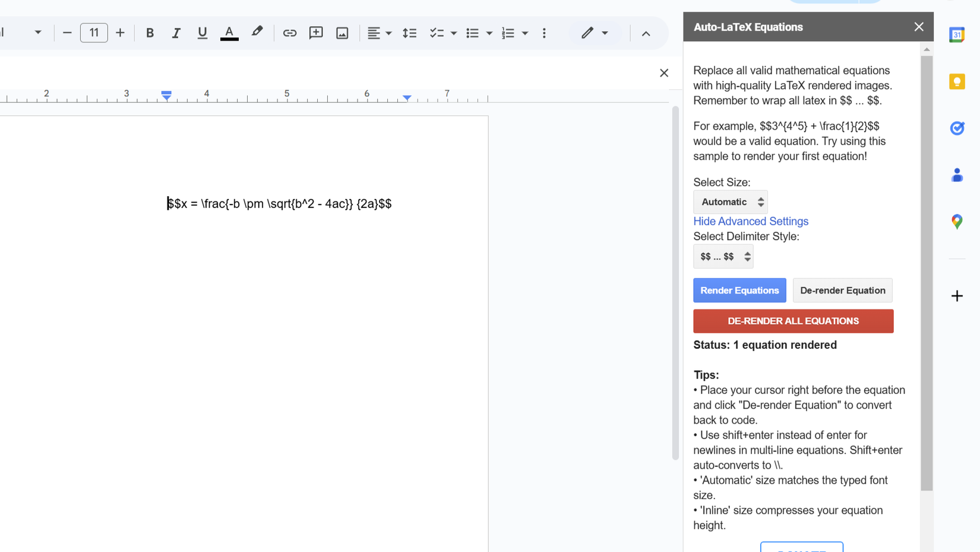
Task: Click the bulleted list icon
Action: coord(472,33)
